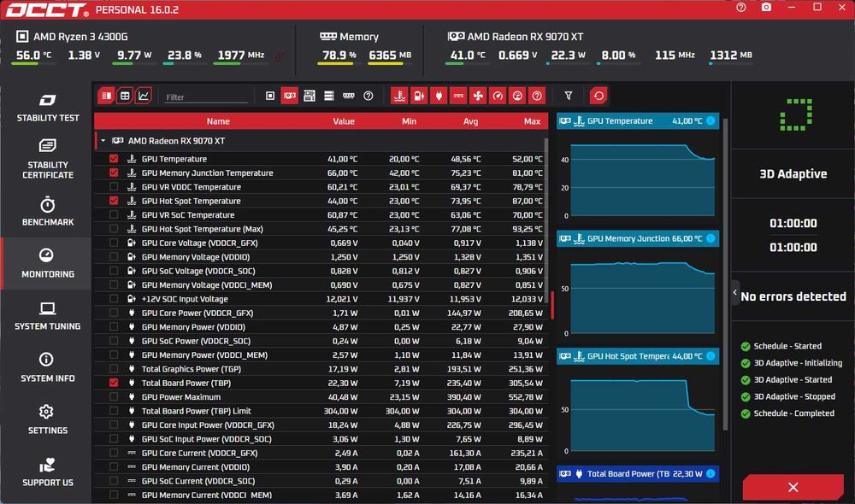855x504 pixels.
Task: Toggle clock speed gauge sensor filter
Action: coord(498,96)
